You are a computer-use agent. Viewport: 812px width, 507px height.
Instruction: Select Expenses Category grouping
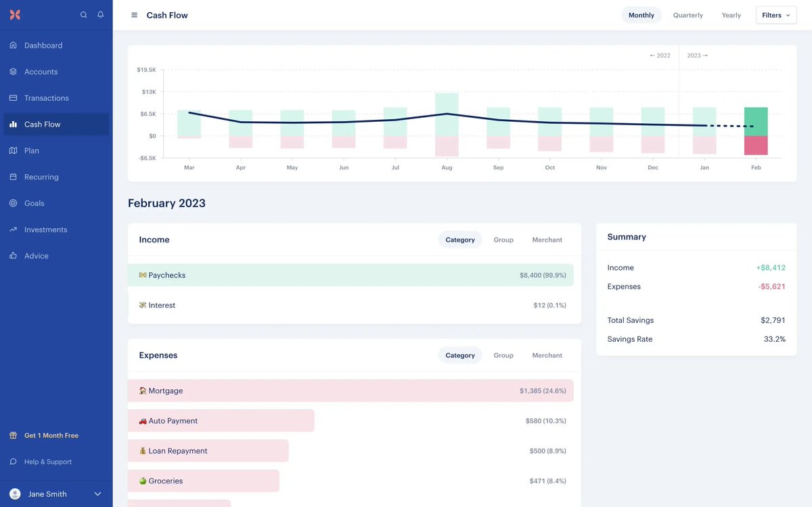(460, 355)
